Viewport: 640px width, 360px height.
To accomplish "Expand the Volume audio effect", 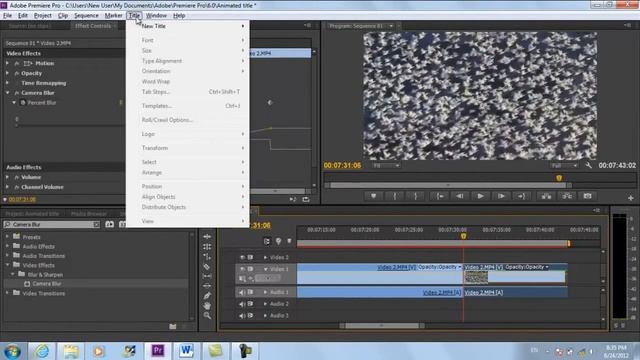I will click(x=7, y=177).
